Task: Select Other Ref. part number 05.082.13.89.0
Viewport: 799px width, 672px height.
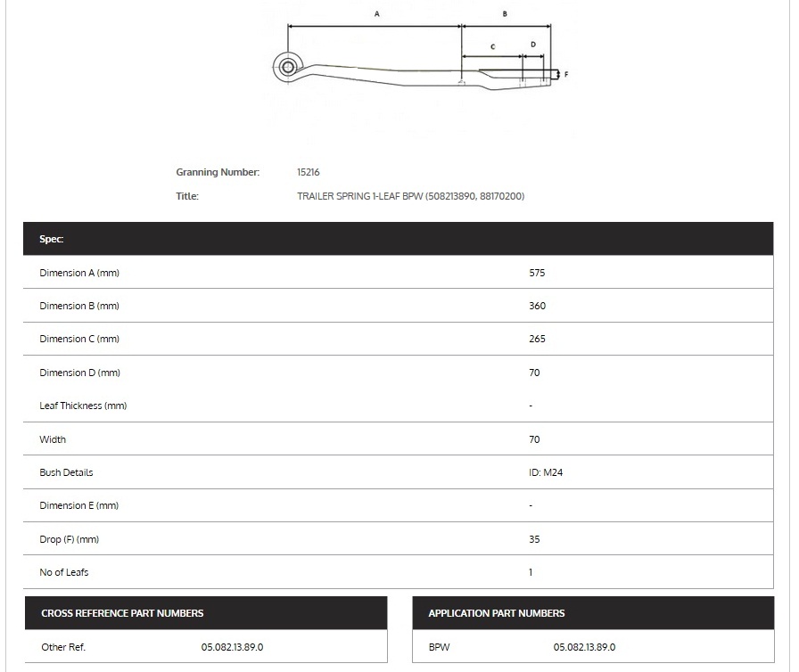Action: click(x=233, y=647)
